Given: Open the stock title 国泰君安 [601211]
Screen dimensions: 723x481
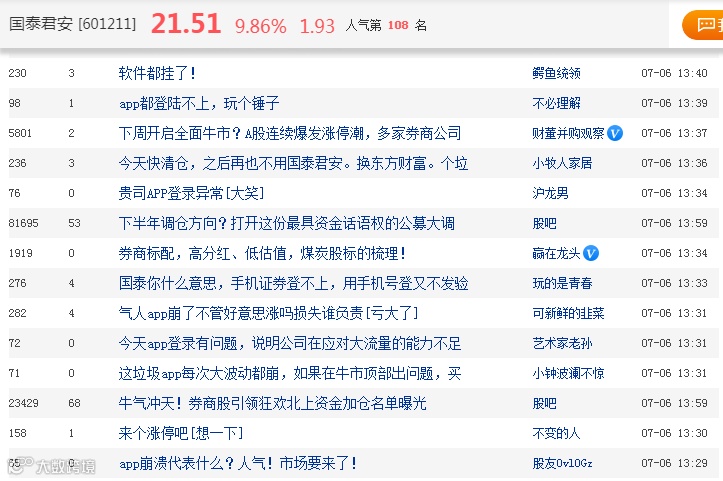Looking at the screenshot, I should 72,24.
